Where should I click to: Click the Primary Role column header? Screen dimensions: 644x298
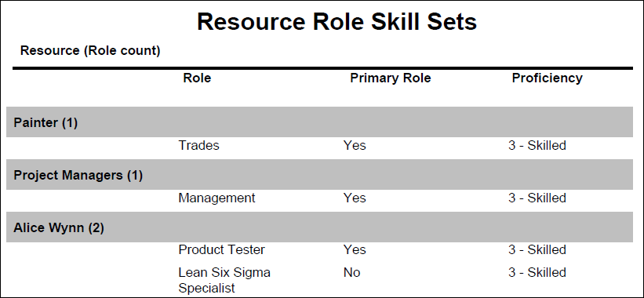[390, 78]
